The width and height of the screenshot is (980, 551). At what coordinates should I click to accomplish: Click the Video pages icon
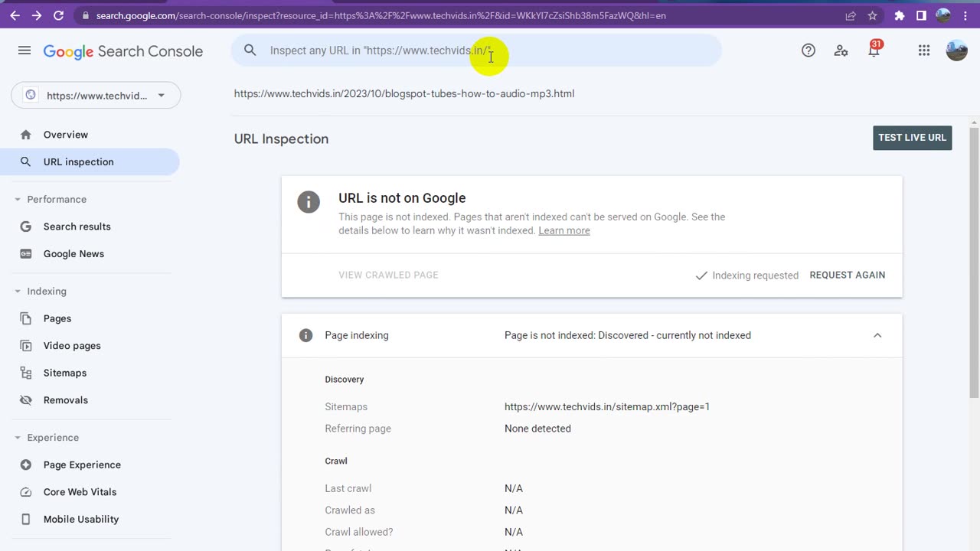tap(26, 346)
